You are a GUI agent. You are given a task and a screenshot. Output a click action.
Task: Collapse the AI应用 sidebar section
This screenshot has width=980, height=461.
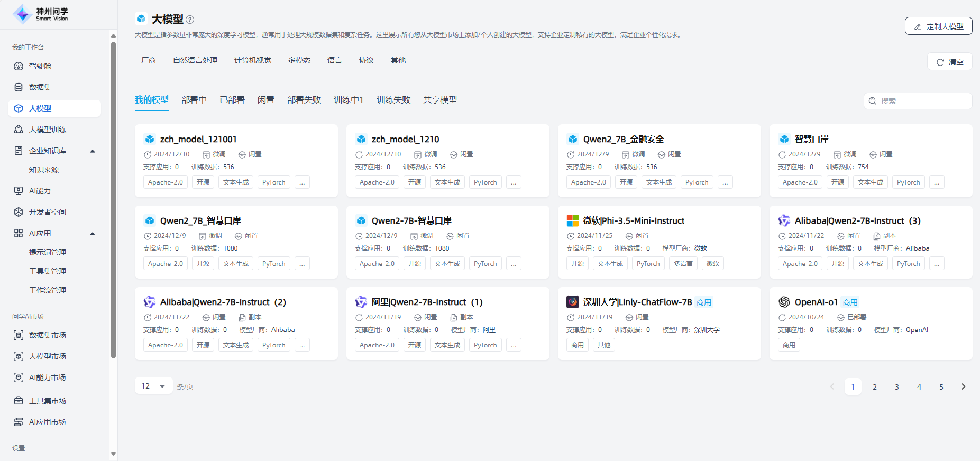[93, 234]
